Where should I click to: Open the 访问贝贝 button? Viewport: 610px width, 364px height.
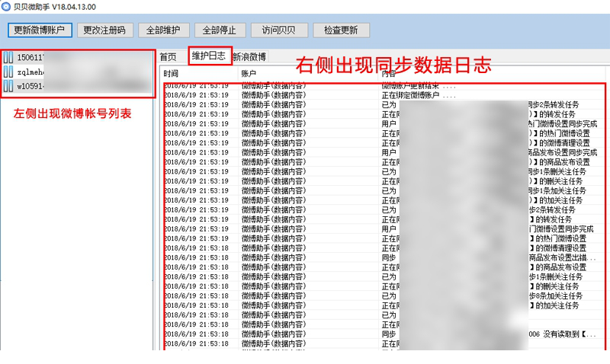click(279, 30)
